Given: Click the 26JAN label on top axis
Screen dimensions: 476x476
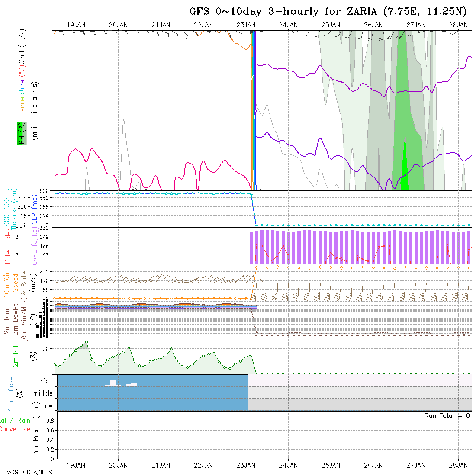Looking at the screenshot, I should [x=373, y=25].
